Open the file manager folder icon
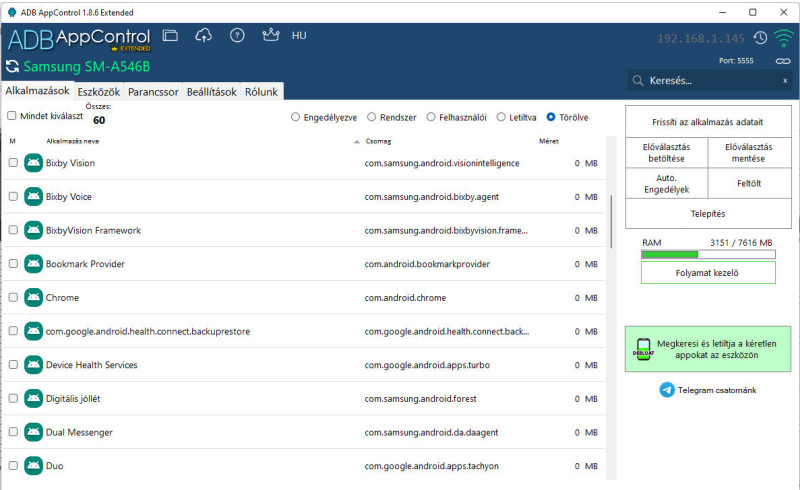 (170, 35)
